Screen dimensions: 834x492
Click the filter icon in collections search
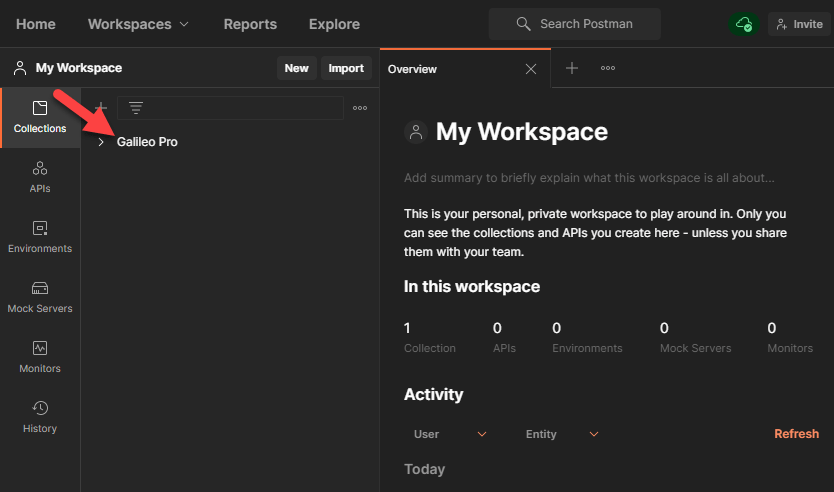[136, 108]
